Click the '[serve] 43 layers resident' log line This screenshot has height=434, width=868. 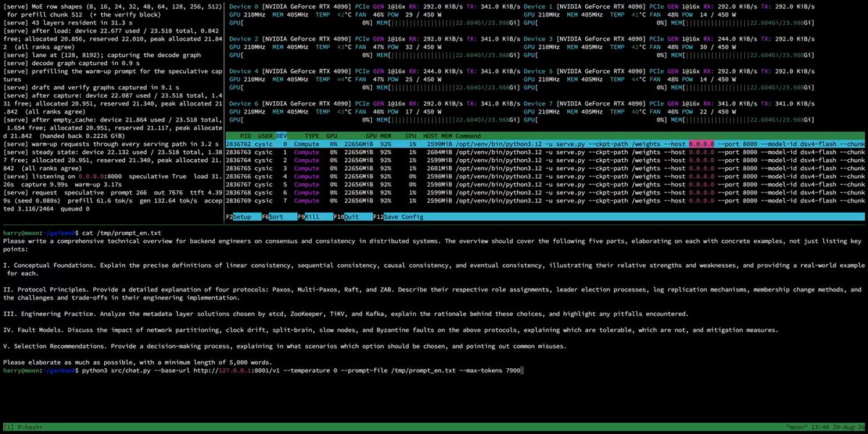point(68,22)
